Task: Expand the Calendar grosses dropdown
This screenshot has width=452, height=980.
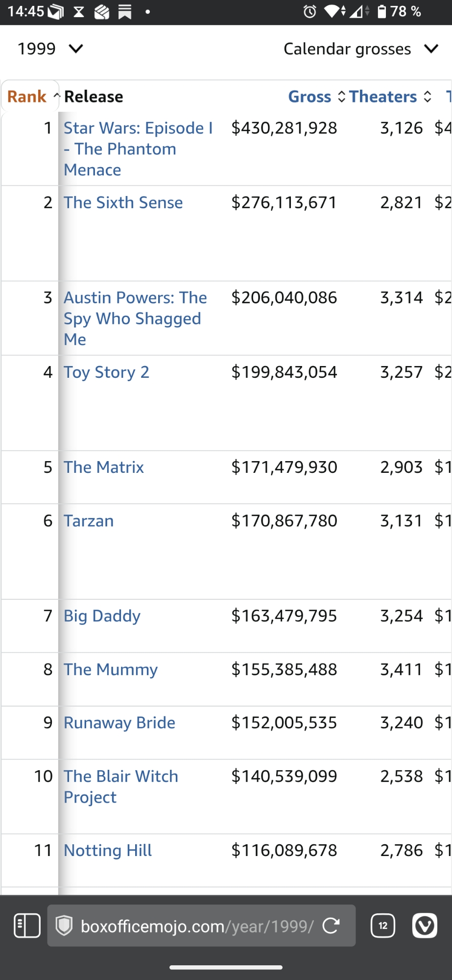Action: [x=360, y=49]
